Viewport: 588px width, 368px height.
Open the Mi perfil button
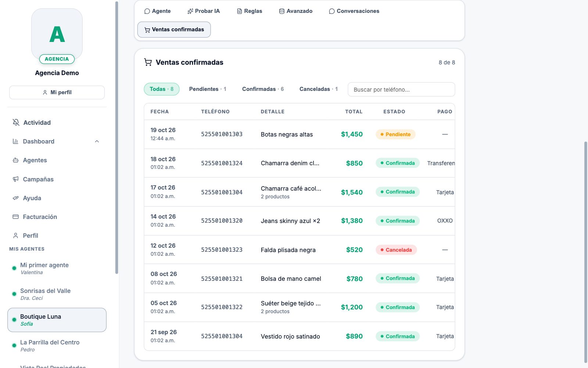coord(57,92)
